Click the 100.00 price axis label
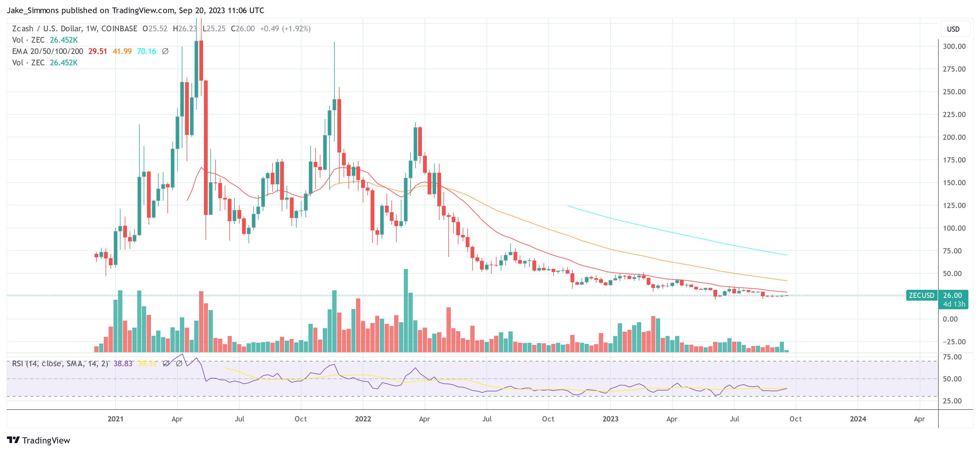The image size is (980, 452). (x=954, y=228)
